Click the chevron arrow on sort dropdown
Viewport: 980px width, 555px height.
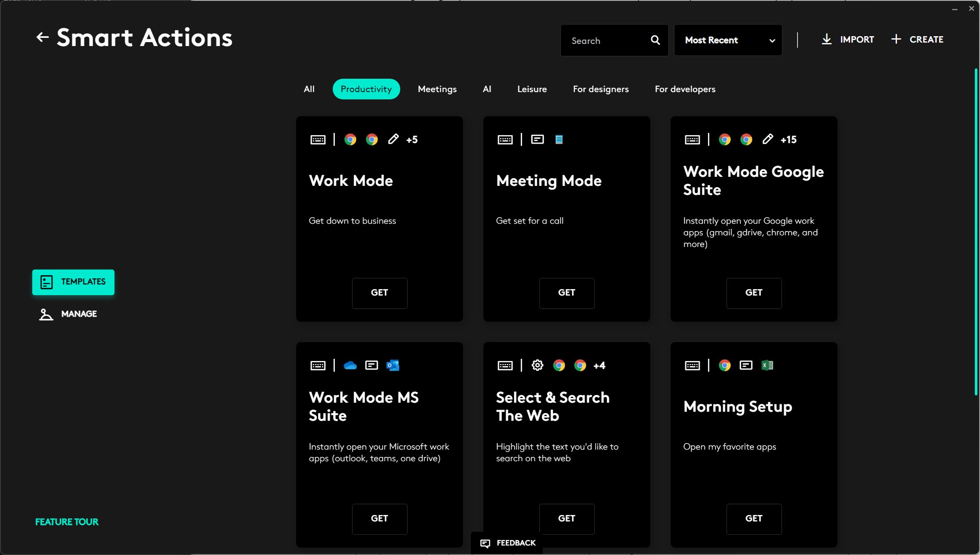point(772,40)
